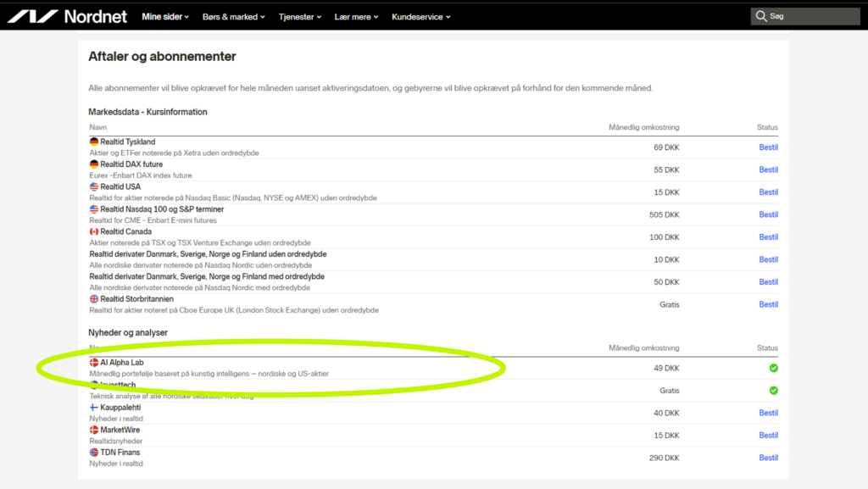The width and height of the screenshot is (868, 489).
Task: Click Danish flag beside MarketWire
Action: pyautogui.click(x=94, y=430)
